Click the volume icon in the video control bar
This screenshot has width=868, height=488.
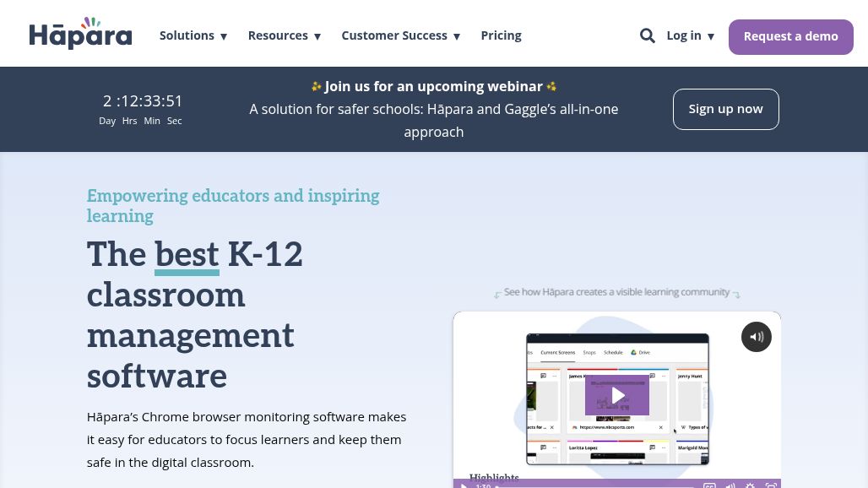coord(730,485)
